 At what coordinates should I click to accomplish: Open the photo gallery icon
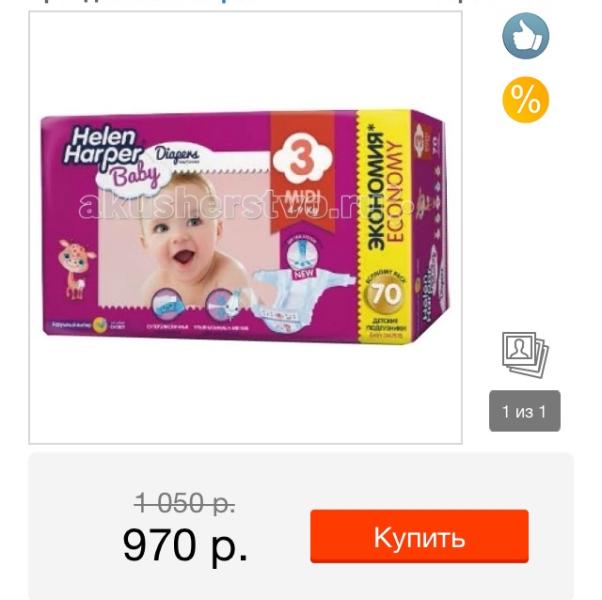tap(525, 355)
